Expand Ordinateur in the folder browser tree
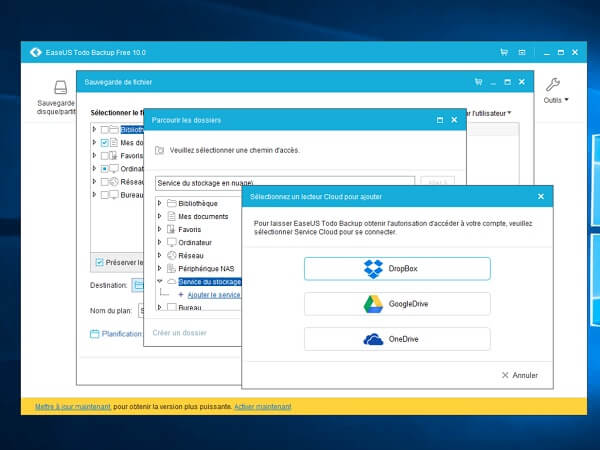Viewport: 600px width, 450px height. point(160,242)
